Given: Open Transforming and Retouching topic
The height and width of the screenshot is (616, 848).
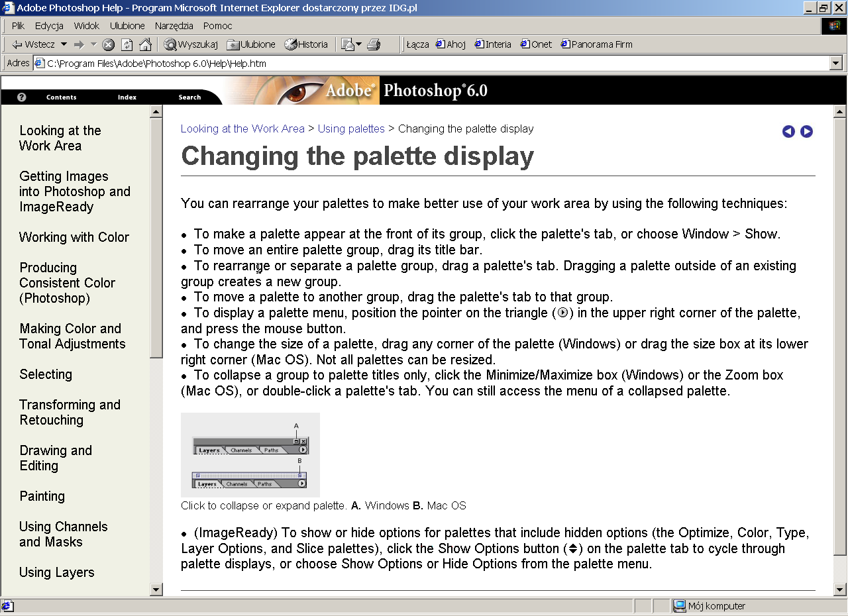Looking at the screenshot, I should click(70, 412).
